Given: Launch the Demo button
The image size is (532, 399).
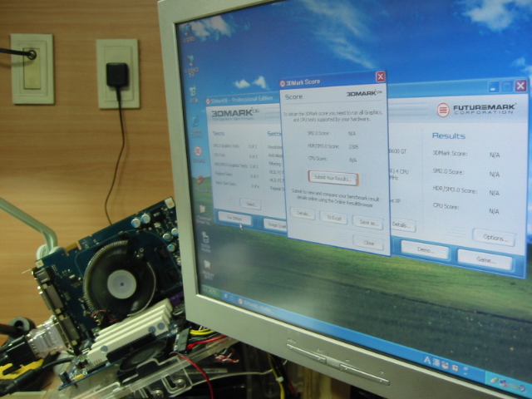Looking at the screenshot, I should (424, 249).
